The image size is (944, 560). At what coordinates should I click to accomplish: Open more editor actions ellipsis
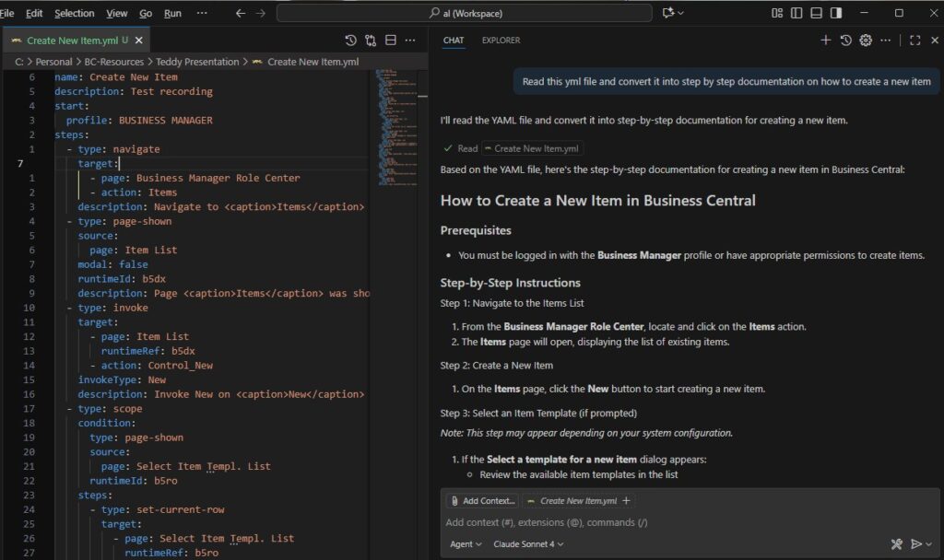(x=410, y=41)
